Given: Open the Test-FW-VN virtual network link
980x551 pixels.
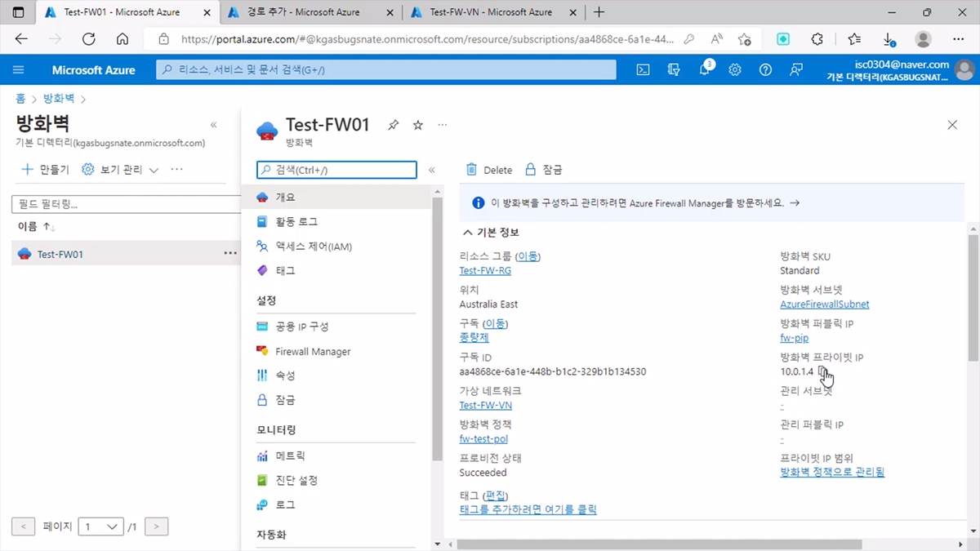Looking at the screenshot, I should click(x=486, y=405).
